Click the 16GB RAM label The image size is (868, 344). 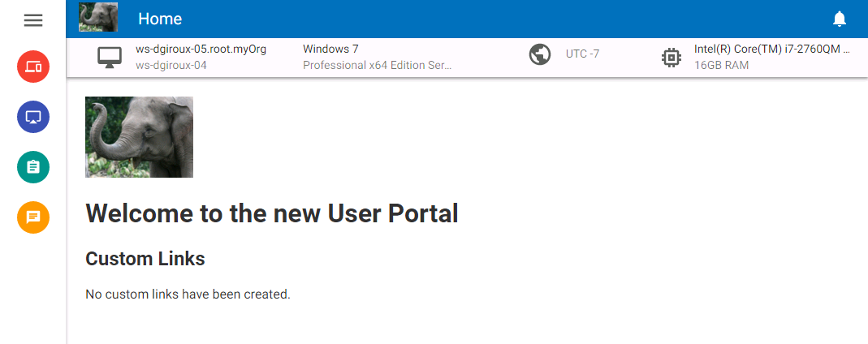[x=721, y=65]
